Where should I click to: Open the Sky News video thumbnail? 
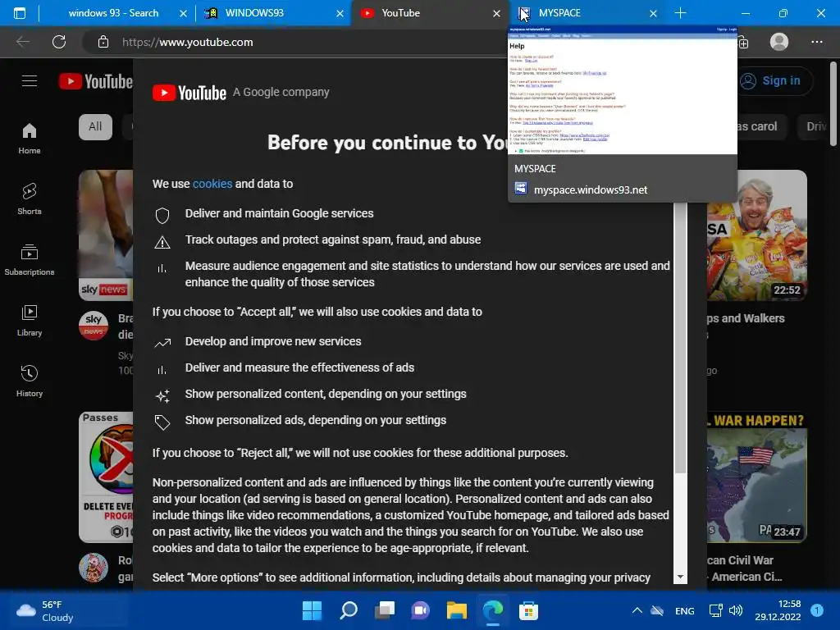[106, 235]
